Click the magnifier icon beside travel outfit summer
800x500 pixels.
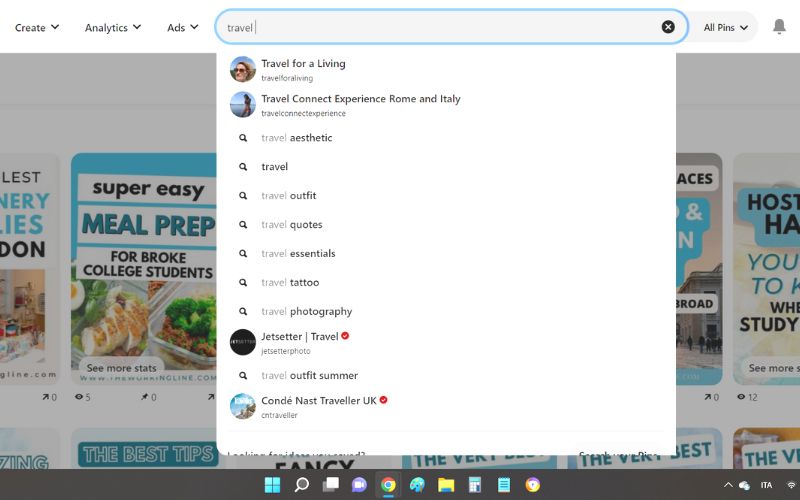pos(243,376)
